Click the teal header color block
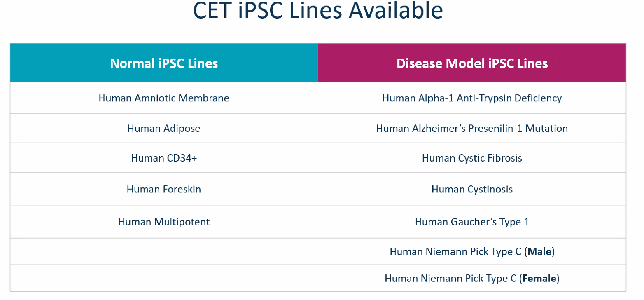This screenshot has width=644, height=300. click(164, 63)
